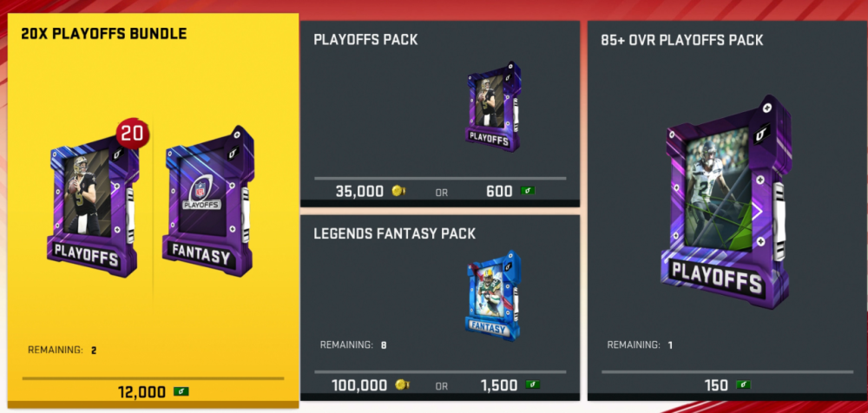Open the large 85+ OVR Playoffs pack image
The height and width of the screenshot is (413, 868).
coord(726,203)
